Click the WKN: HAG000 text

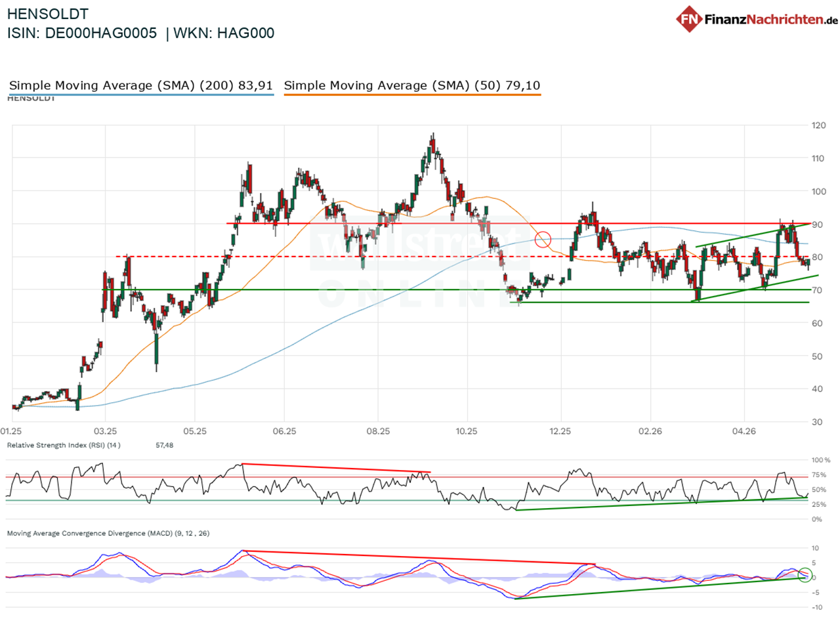[x=224, y=33]
